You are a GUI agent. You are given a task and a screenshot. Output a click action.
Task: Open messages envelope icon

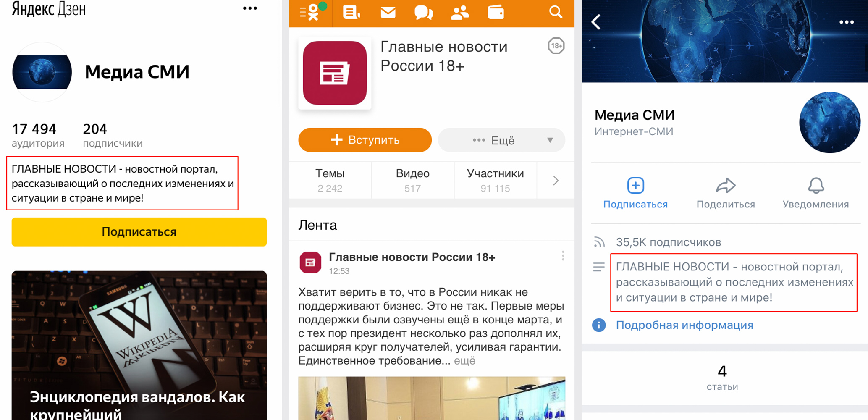click(x=388, y=13)
